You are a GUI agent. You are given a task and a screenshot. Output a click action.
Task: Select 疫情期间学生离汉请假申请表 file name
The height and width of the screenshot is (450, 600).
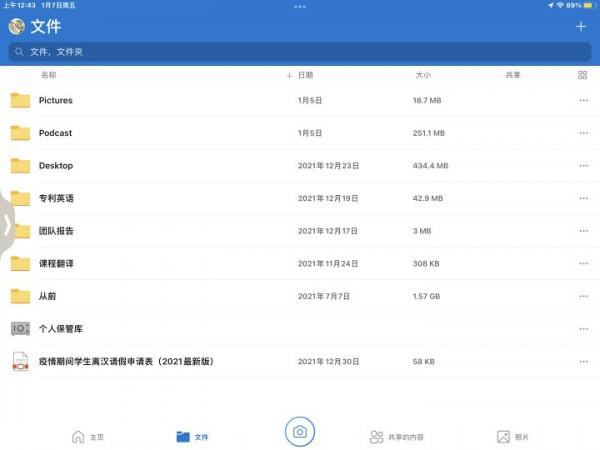coord(126,362)
